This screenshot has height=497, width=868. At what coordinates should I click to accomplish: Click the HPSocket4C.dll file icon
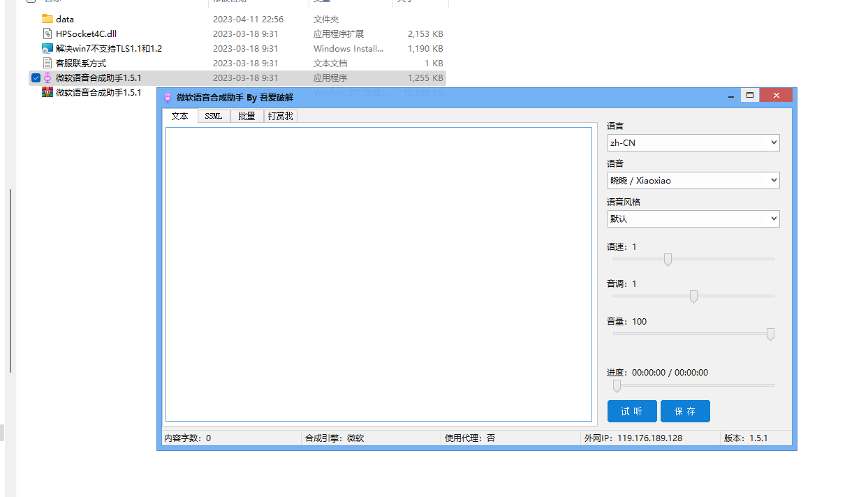click(47, 34)
